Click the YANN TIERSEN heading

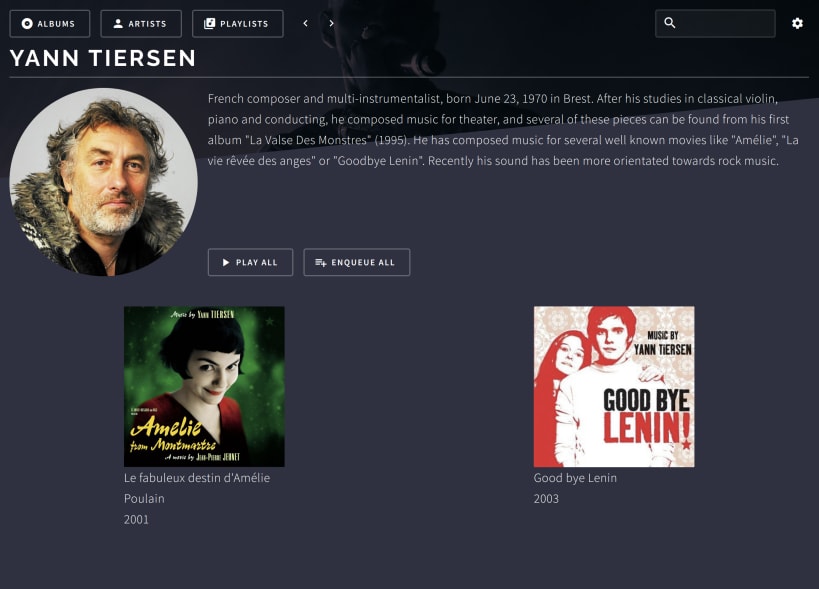point(103,58)
